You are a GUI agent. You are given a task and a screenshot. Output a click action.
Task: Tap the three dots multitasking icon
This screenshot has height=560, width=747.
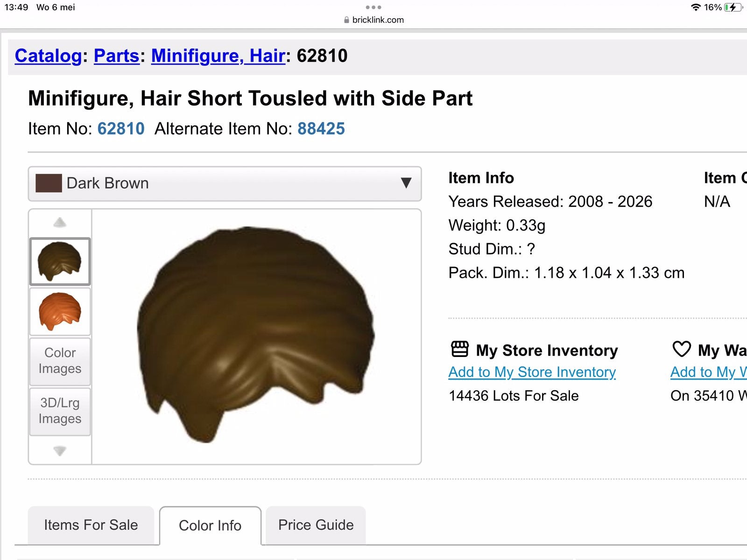[x=373, y=7]
